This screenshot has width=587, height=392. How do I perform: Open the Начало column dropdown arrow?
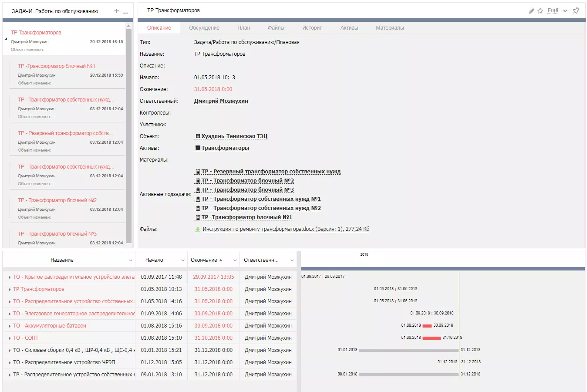tap(182, 260)
